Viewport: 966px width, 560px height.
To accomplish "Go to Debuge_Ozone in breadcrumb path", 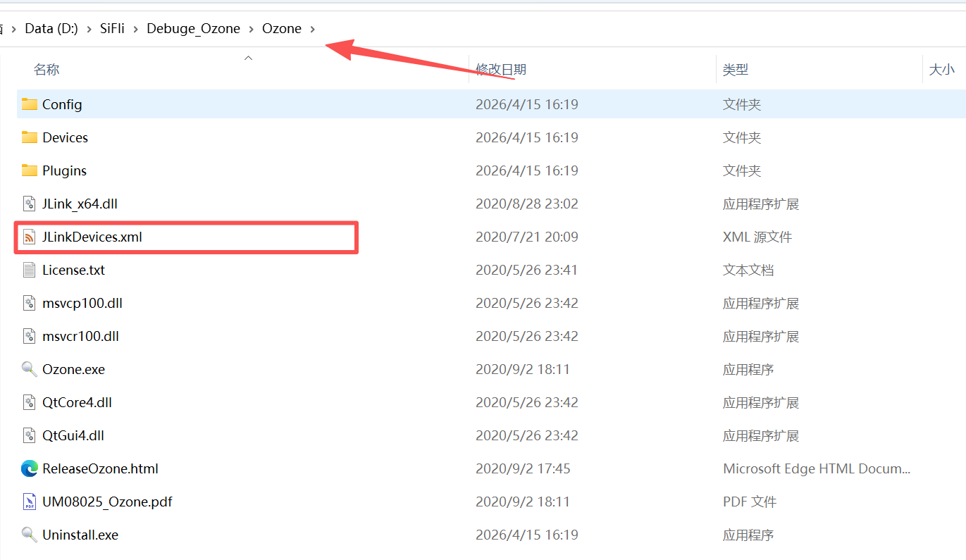I will pyautogui.click(x=193, y=28).
